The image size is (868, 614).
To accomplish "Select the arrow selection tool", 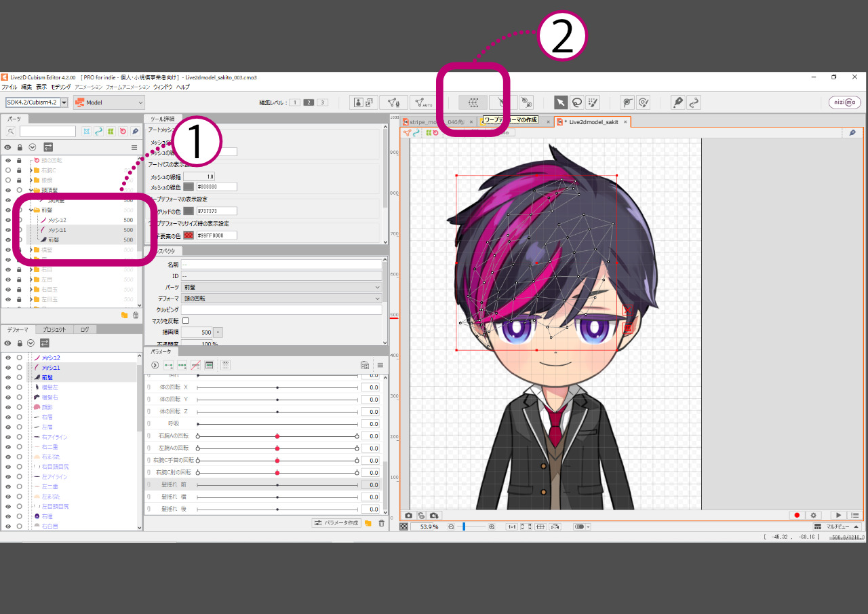I will [x=561, y=102].
